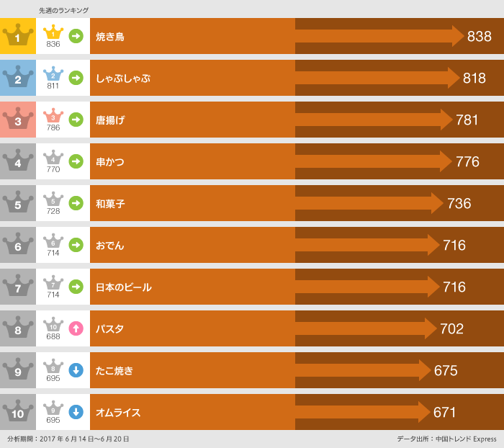Viewport: 504px width, 448px height.
Task: Click the green arrow icon beside 焼き鳥
Action: [x=76, y=36]
